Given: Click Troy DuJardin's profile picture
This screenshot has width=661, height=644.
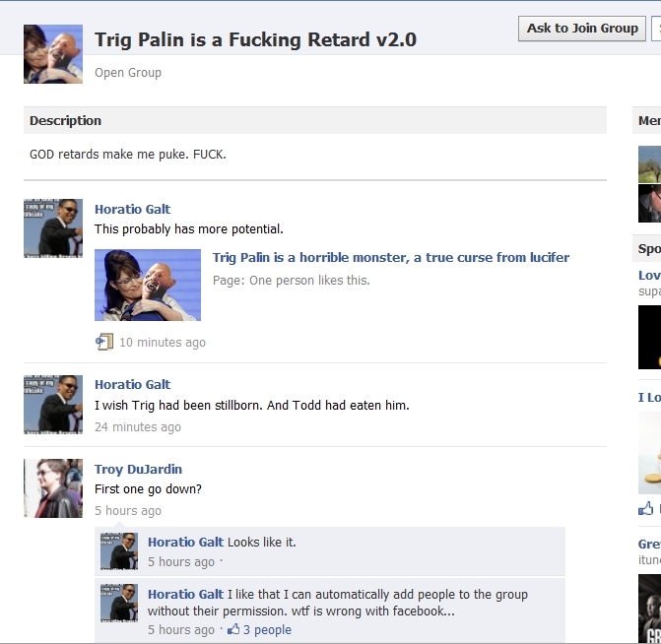Looking at the screenshot, I should (x=53, y=488).
